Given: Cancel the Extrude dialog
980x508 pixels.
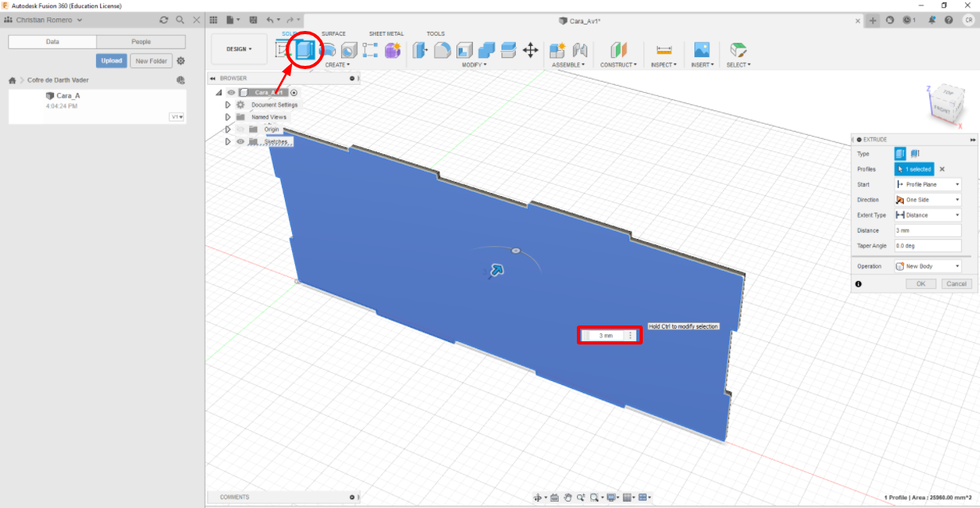Looking at the screenshot, I should point(956,283).
